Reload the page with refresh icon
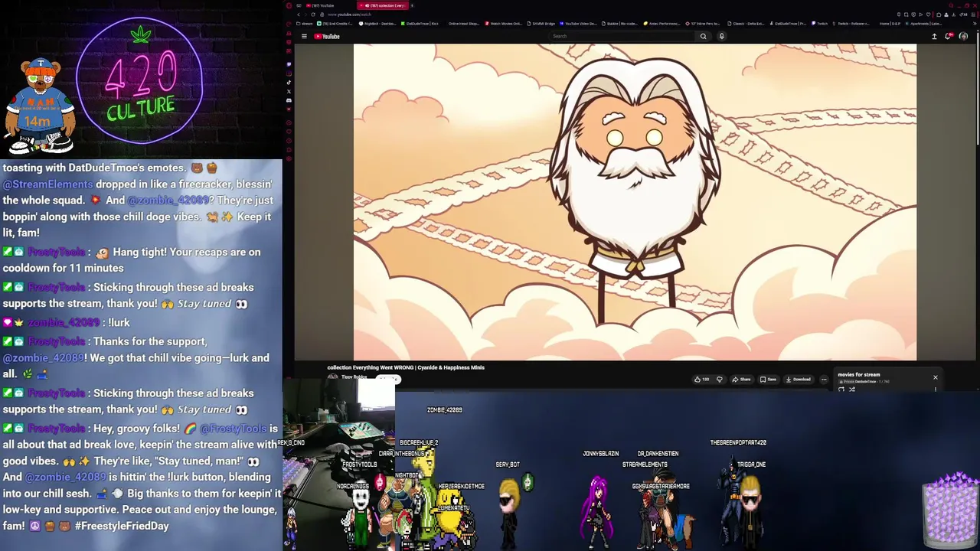The height and width of the screenshot is (551, 980). click(313, 15)
